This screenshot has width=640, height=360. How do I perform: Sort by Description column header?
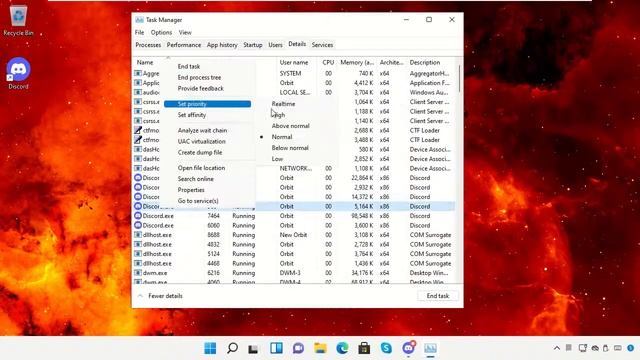(x=425, y=62)
